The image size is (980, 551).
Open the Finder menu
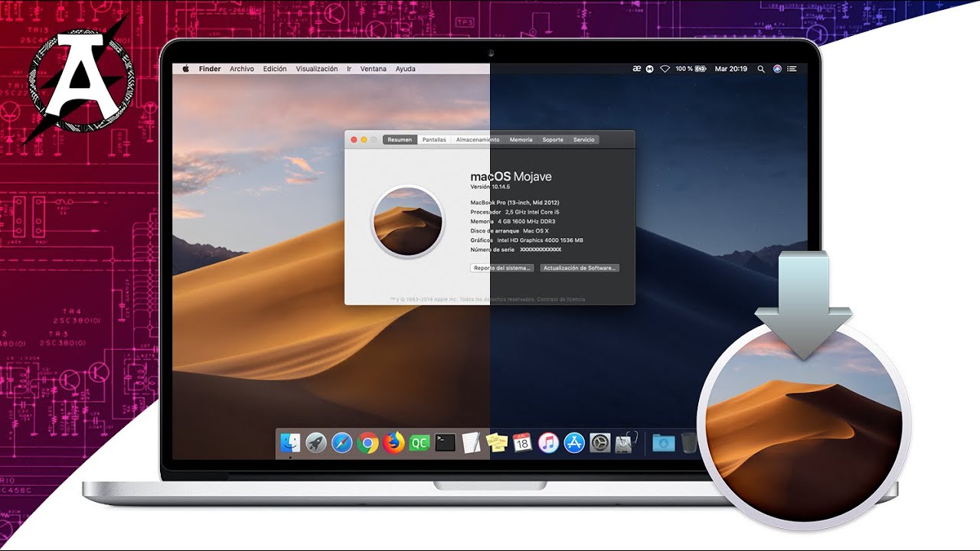tap(210, 69)
